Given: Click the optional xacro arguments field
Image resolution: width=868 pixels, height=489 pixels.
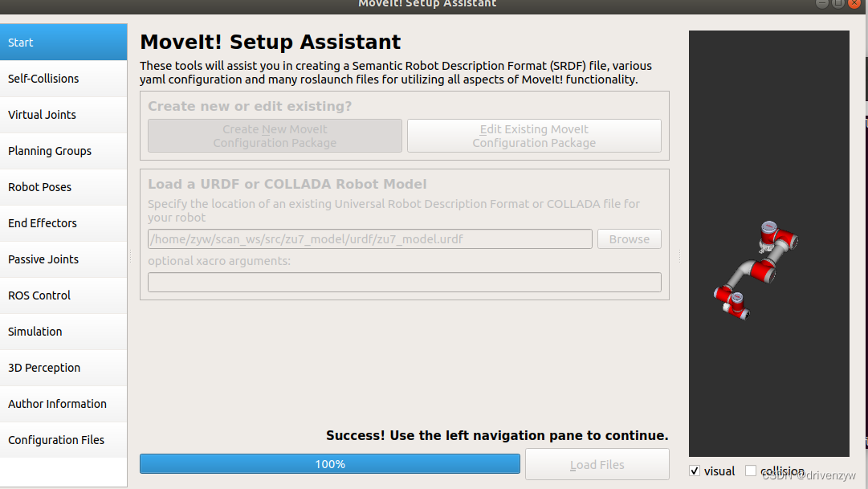Looking at the screenshot, I should [x=405, y=283].
